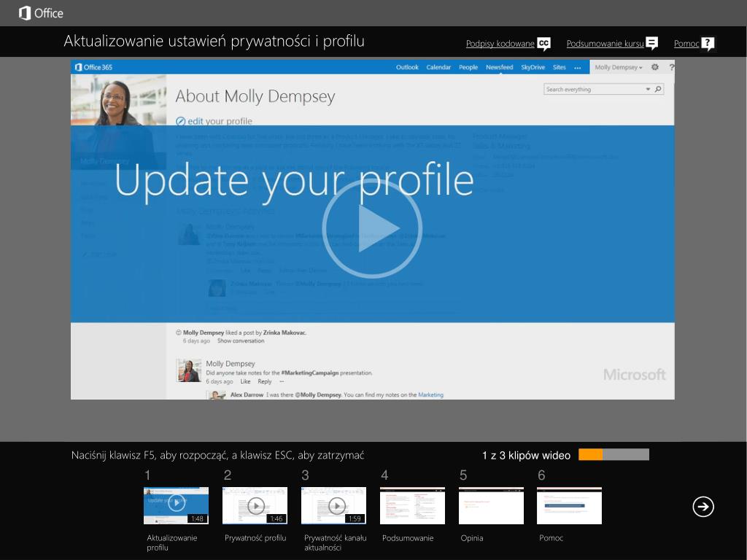Click the Podsumowanie kursu link
Image resolution: width=747 pixels, height=560 pixels.
(605, 44)
